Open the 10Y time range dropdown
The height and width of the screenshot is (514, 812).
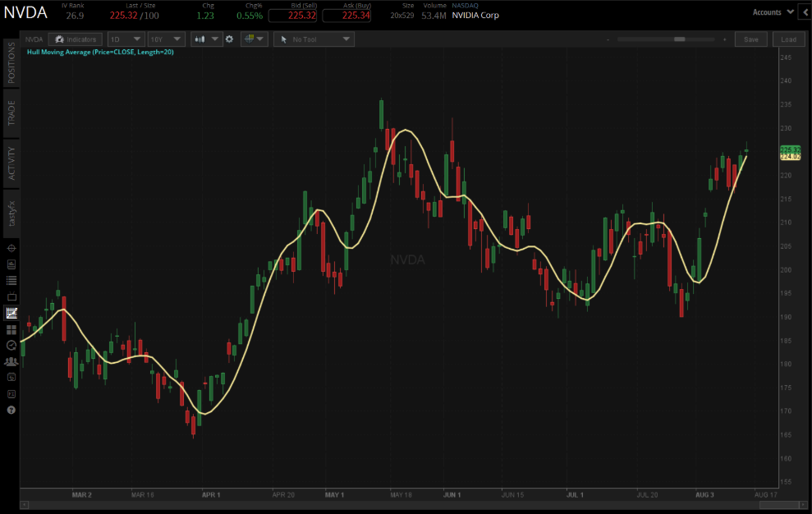pyautogui.click(x=166, y=39)
